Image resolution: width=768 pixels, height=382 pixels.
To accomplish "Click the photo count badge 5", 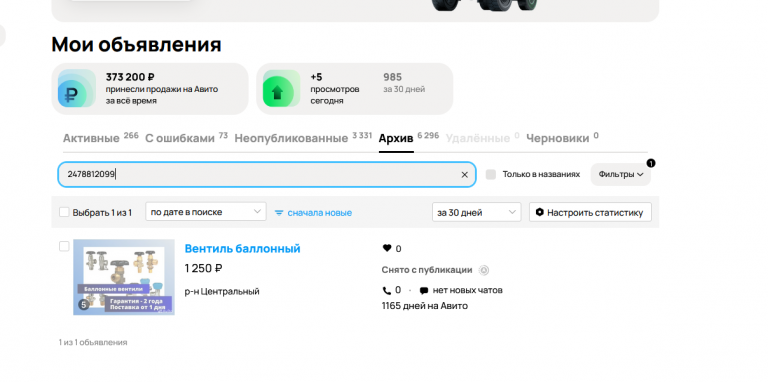I will (x=84, y=305).
